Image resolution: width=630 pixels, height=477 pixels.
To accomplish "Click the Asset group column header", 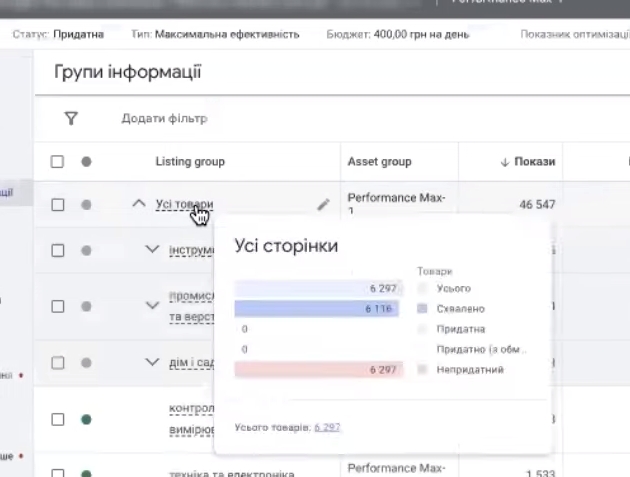I will [379, 162].
